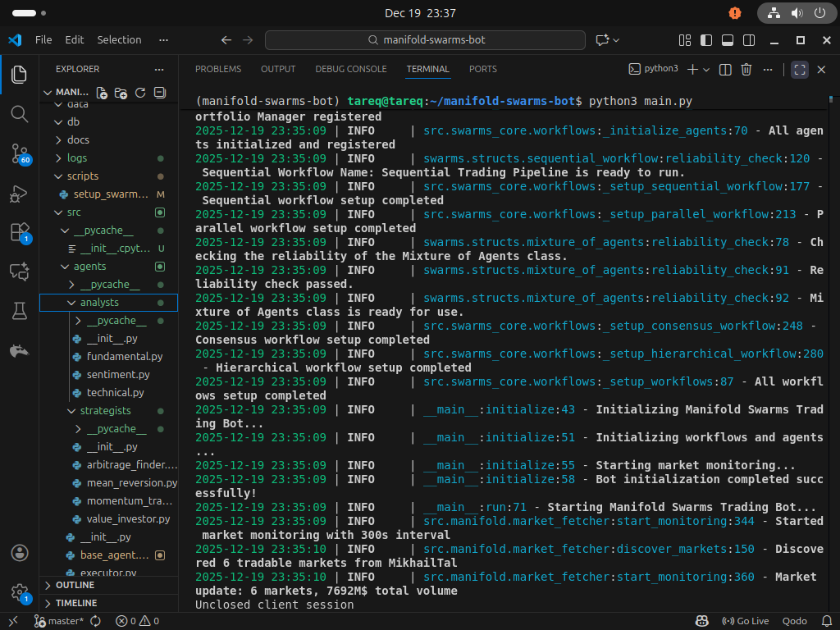The height and width of the screenshot is (630, 840).
Task: Toggle the bottom panel visibility
Action: pos(728,40)
